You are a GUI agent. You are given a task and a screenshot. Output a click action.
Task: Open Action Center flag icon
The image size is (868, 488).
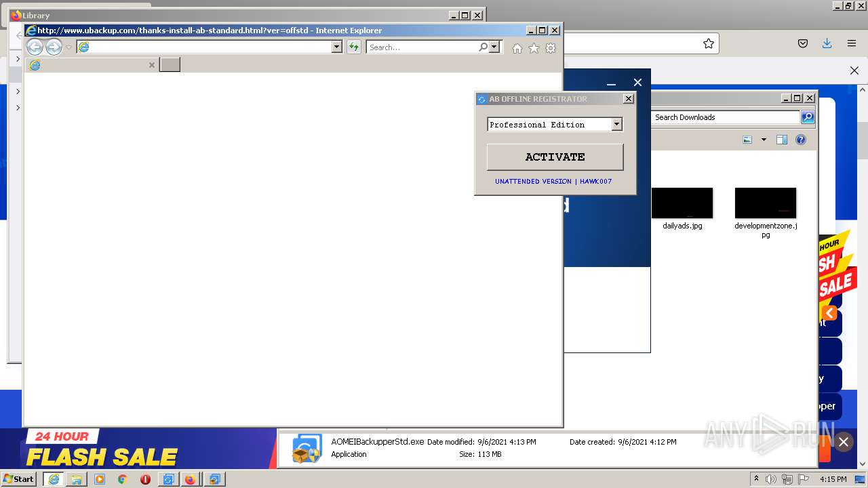pyautogui.click(x=804, y=479)
